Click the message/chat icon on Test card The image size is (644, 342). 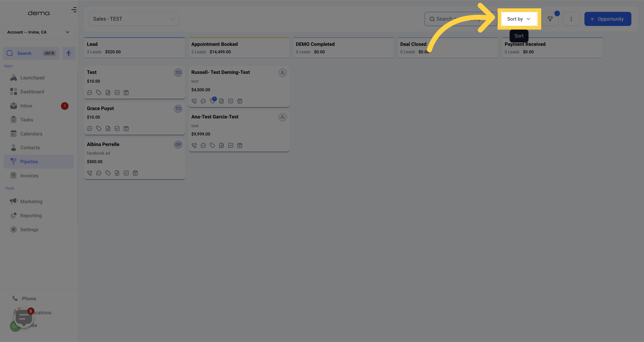point(89,93)
